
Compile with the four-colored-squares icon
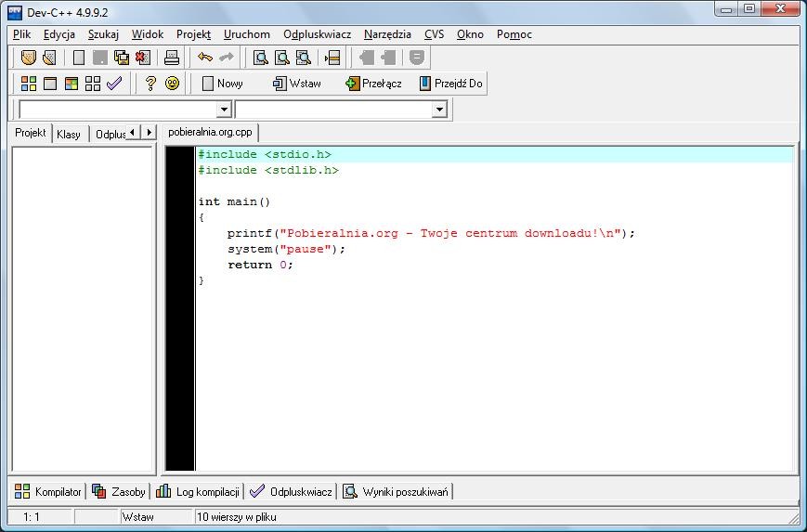click(29, 84)
